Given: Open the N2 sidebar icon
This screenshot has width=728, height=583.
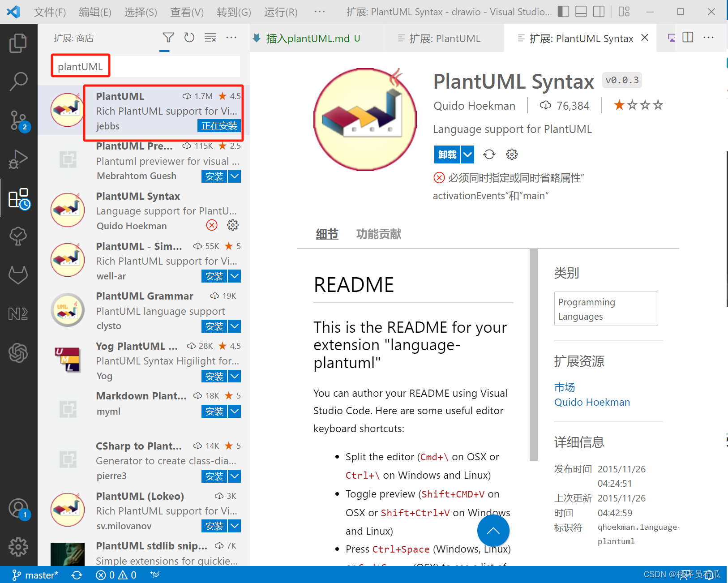Looking at the screenshot, I should point(18,313).
